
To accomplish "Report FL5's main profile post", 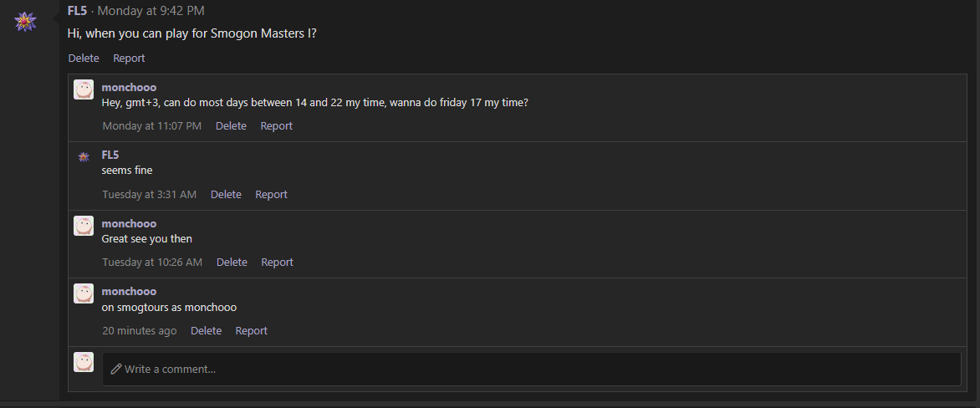I will click(129, 59).
